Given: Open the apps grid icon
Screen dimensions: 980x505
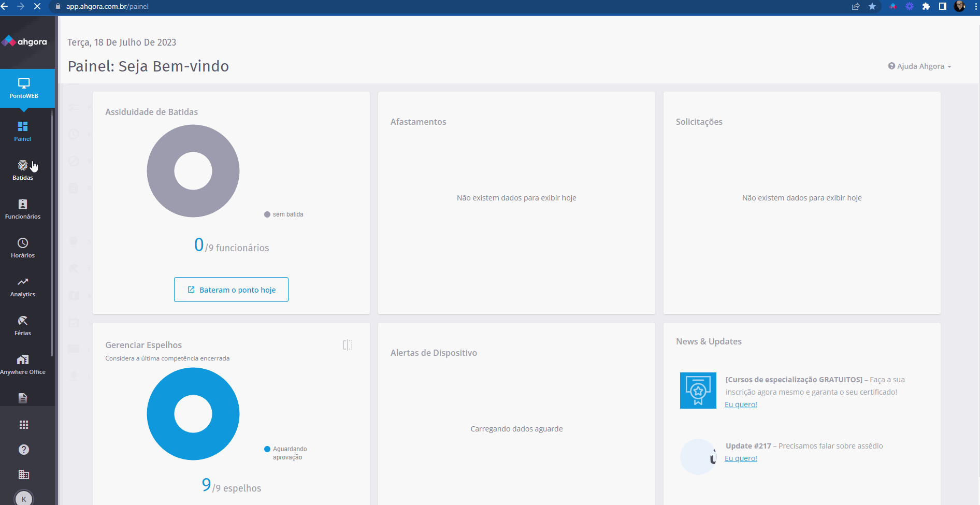Looking at the screenshot, I should [24, 425].
